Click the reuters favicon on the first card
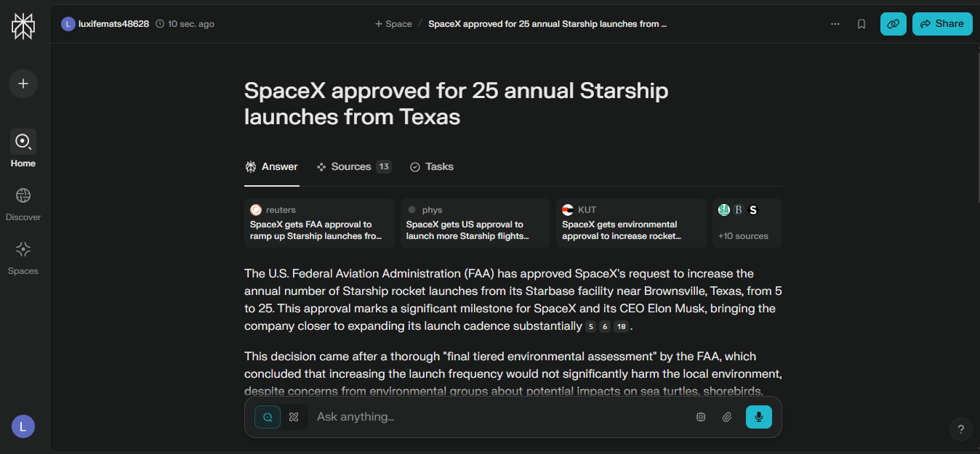Viewport: 980px width, 454px height. [256, 210]
